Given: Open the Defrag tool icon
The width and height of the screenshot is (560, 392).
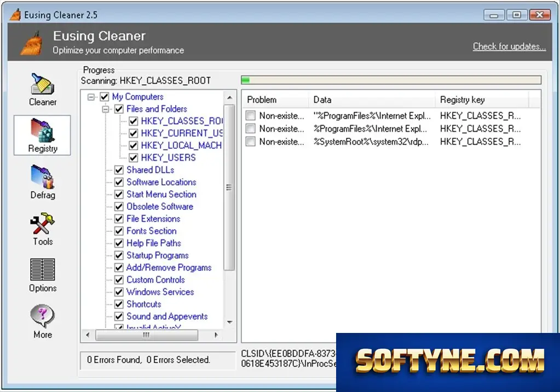Looking at the screenshot, I should 43,177.
